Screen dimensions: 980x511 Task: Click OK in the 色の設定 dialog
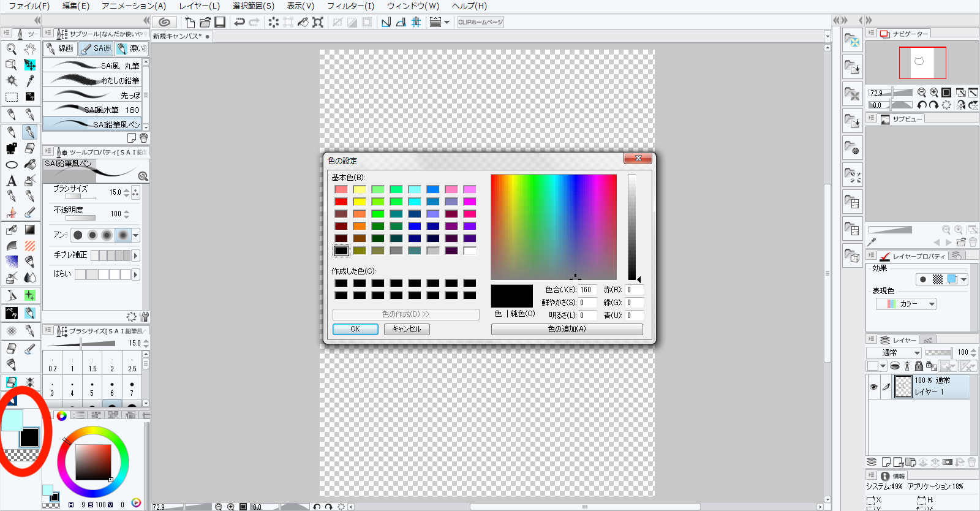pyautogui.click(x=355, y=329)
